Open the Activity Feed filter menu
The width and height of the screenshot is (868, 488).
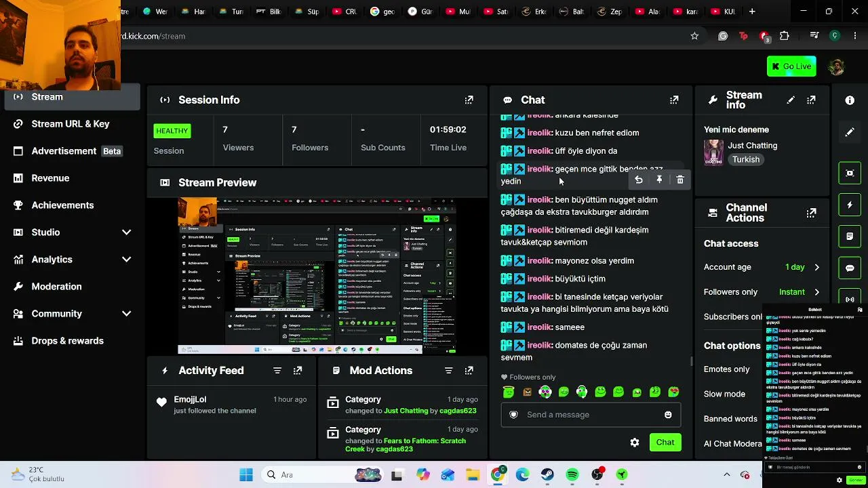277,371
